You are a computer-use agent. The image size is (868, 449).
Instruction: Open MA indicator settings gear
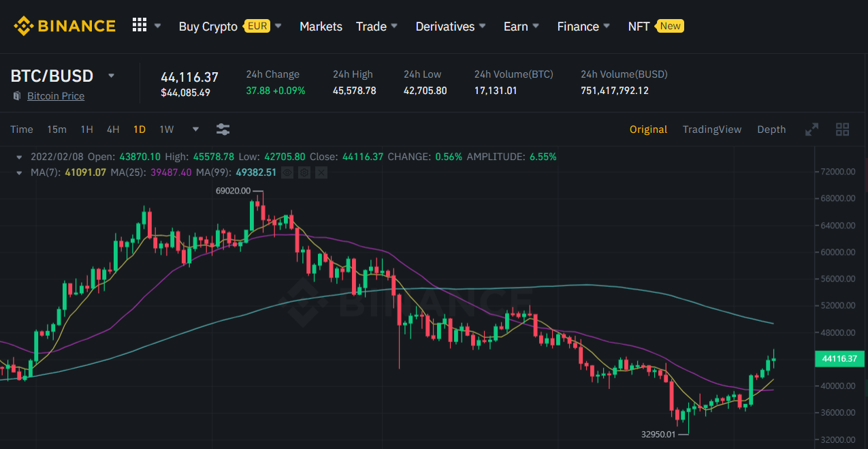click(x=304, y=173)
